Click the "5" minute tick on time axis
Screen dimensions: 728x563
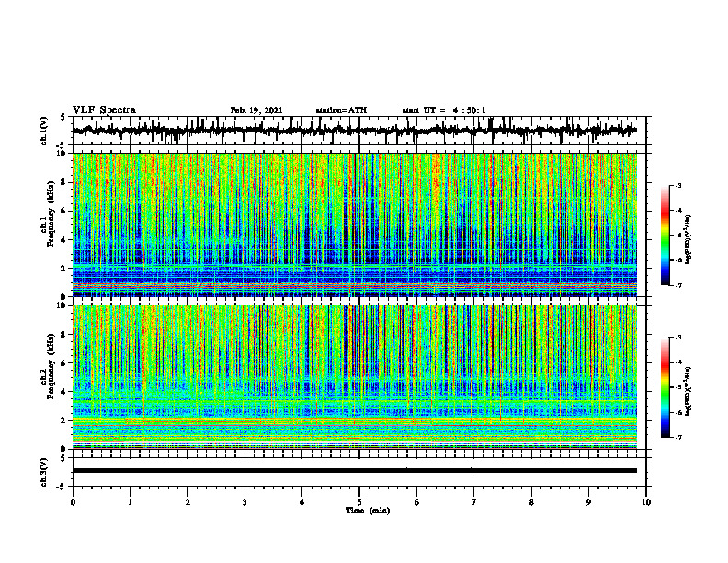point(359,502)
